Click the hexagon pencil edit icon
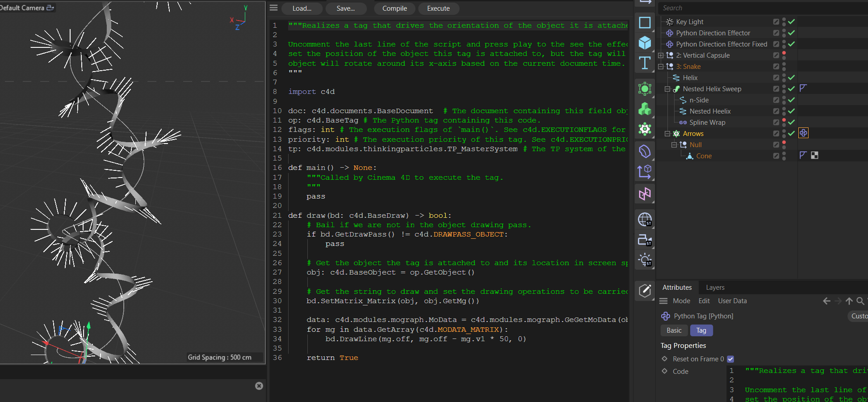Screen dimensions: 868x402 [x=645, y=291]
